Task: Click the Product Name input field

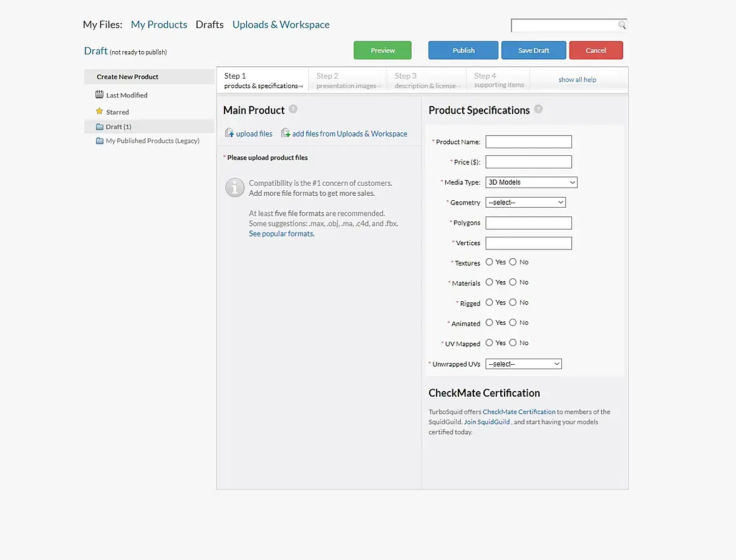Action: click(528, 142)
